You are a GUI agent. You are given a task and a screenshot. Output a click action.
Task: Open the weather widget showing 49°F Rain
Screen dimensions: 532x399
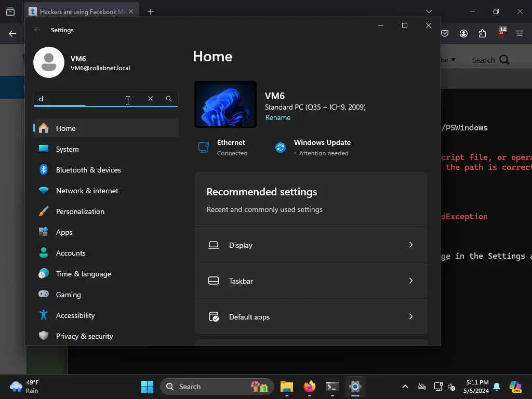click(24, 387)
